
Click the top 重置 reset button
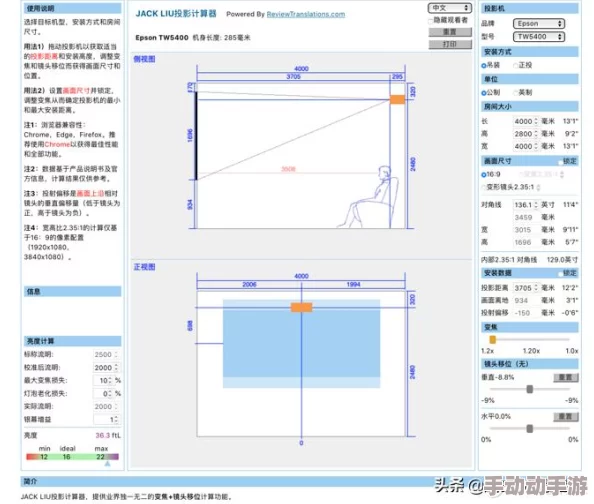click(450, 32)
